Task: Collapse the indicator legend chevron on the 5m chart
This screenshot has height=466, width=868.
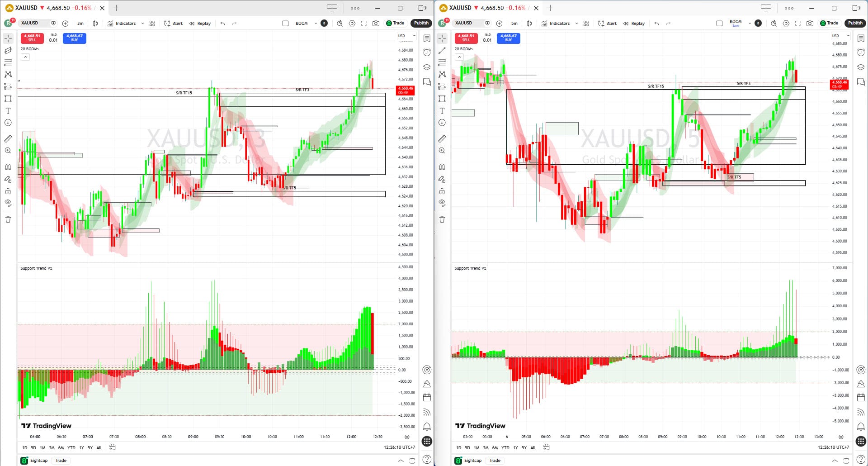Action: point(459,57)
